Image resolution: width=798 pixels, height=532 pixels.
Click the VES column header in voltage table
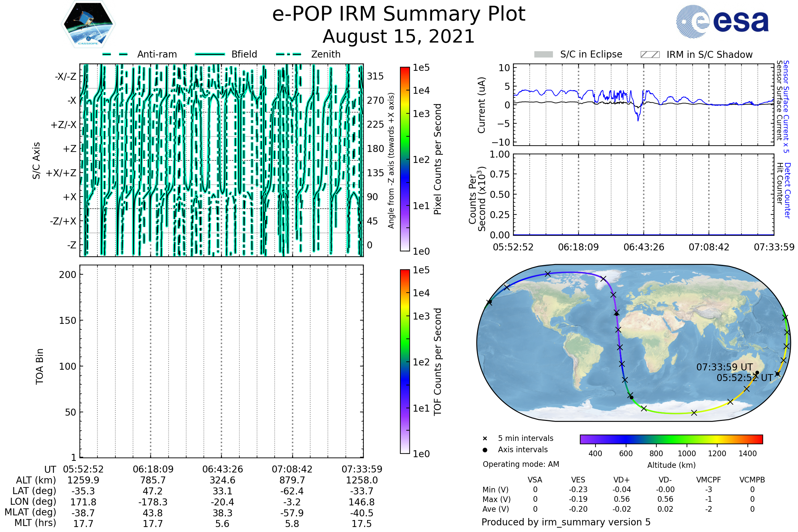coord(578,480)
